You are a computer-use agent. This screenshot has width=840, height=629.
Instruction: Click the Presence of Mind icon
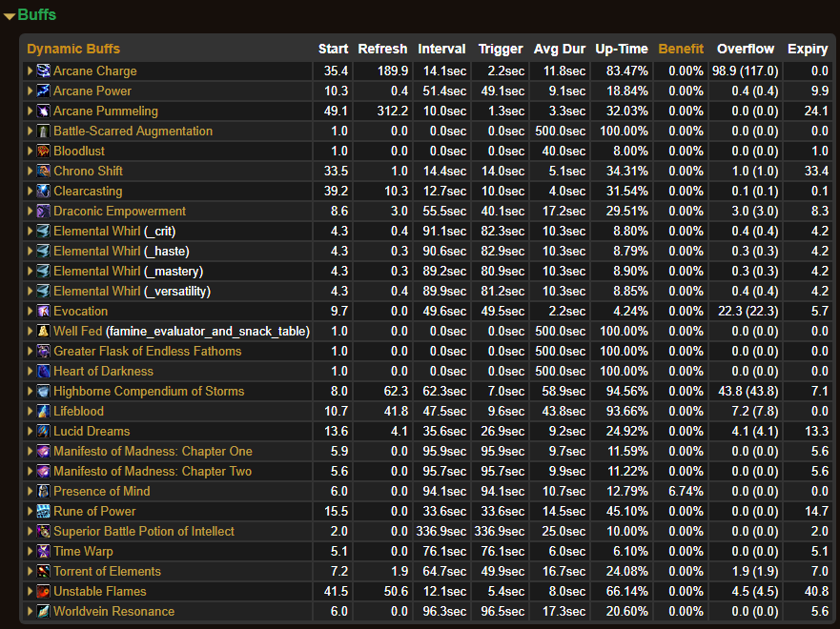(x=44, y=492)
